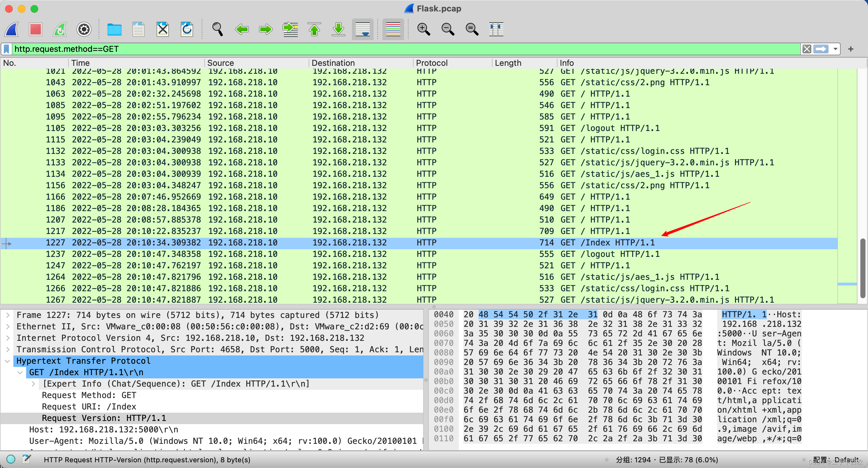Sort by the Protocol column header
The height and width of the screenshot is (468, 868).
coord(432,63)
